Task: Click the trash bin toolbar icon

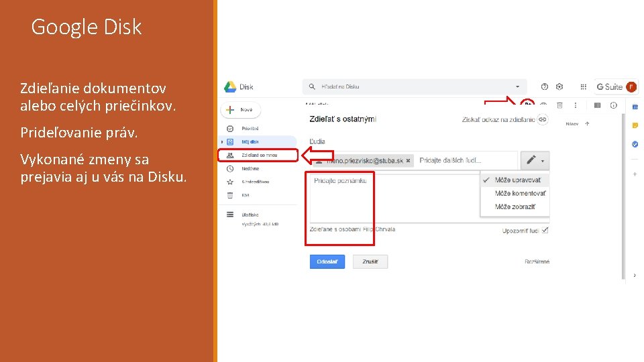Action: pyautogui.click(x=559, y=105)
